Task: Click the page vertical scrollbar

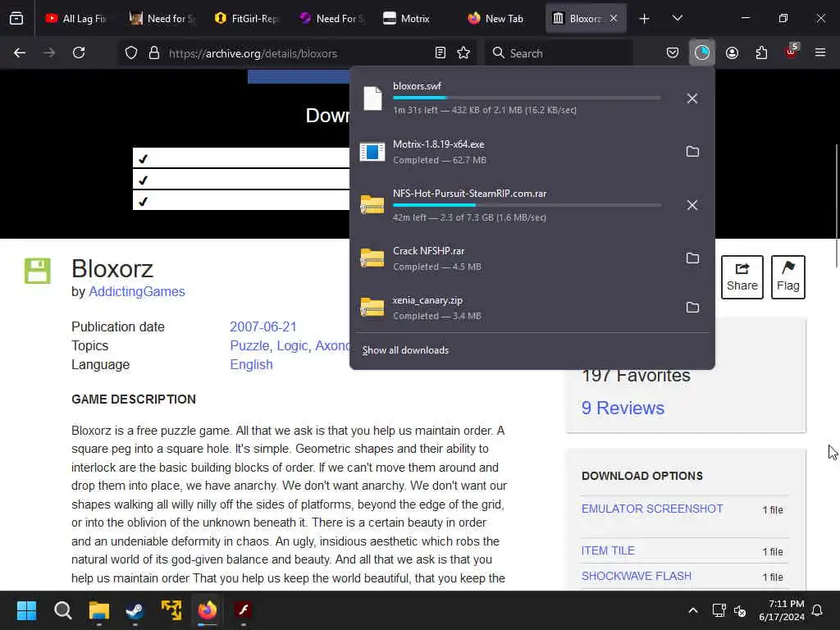Action: click(x=836, y=206)
